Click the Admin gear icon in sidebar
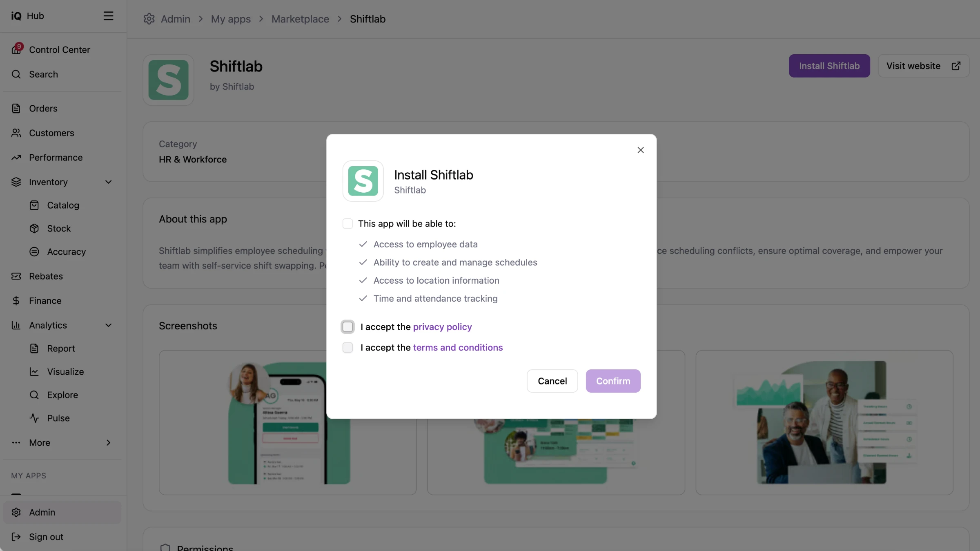The image size is (980, 551). click(x=16, y=512)
